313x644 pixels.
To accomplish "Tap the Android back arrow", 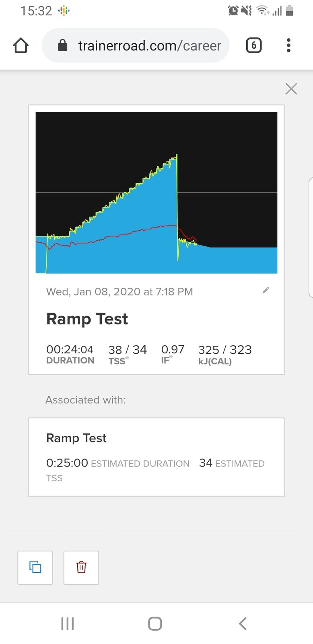I will click(243, 623).
